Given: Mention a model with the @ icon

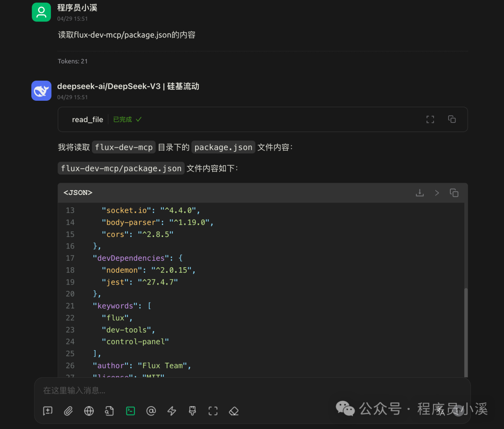Looking at the screenshot, I should (x=151, y=411).
